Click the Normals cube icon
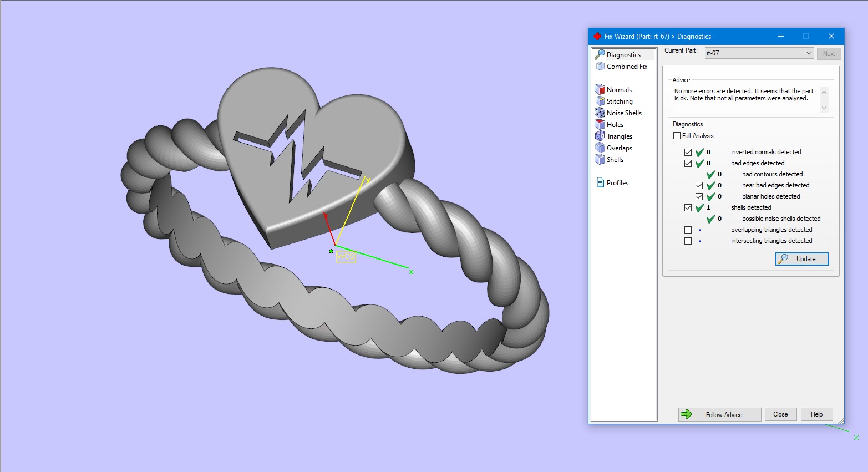This screenshot has width=868, height=472. click(x=600, y=89)
